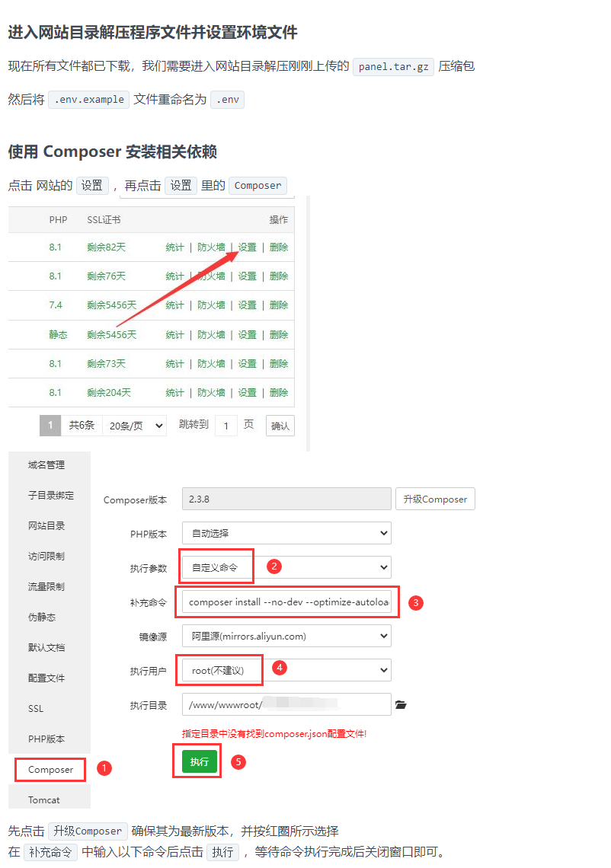Click 设置 in the PHP 7.4 row
The image size is (611, 868).
(x=247, y=305)
